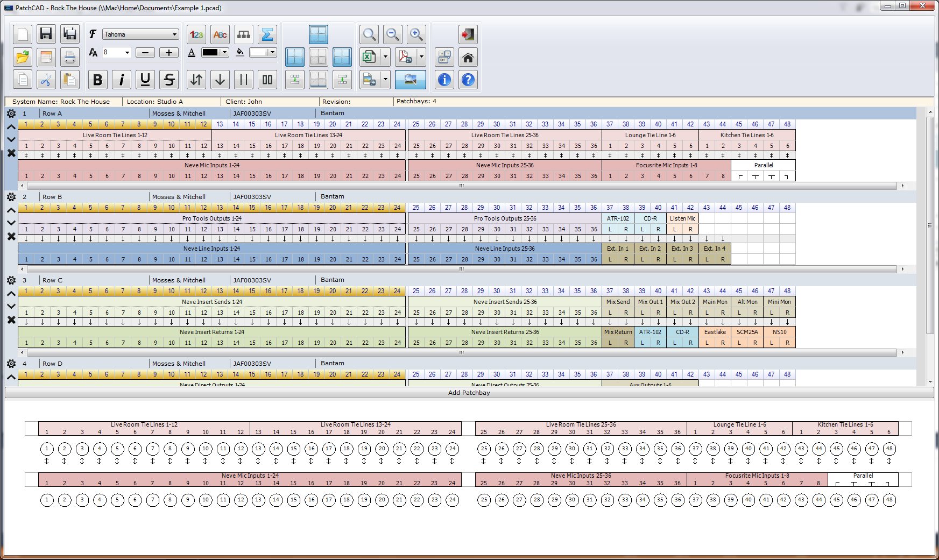Select the half-normalled down-arrow connection icon
Screen dimensions: 939x560
pos(220,80)
